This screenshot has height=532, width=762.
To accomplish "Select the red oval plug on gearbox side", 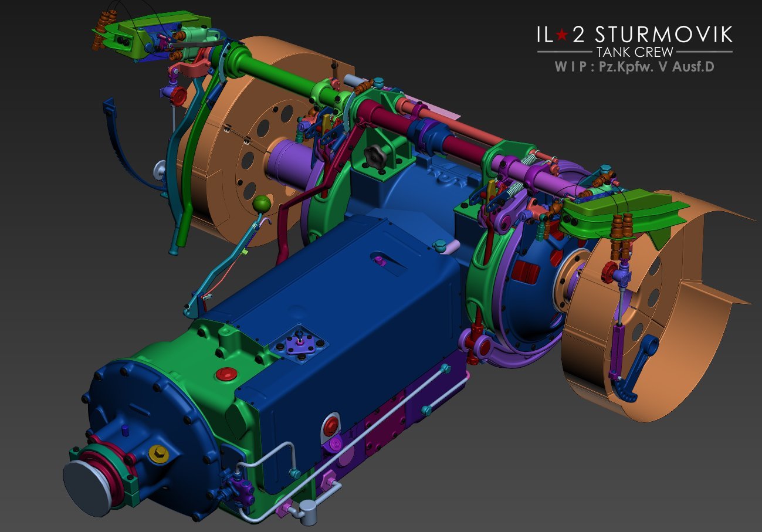I will 331,423.
